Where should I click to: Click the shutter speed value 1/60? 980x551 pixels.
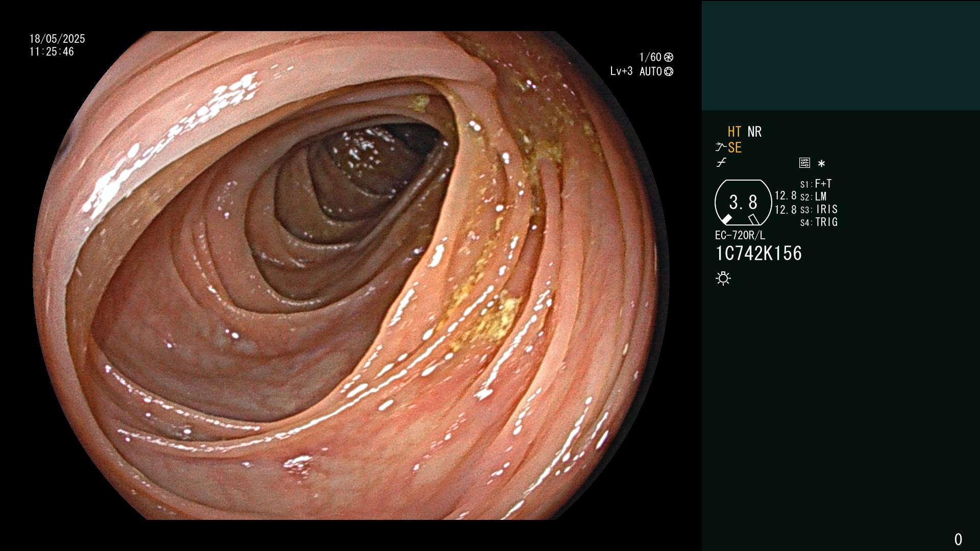[x=650, y=57]
